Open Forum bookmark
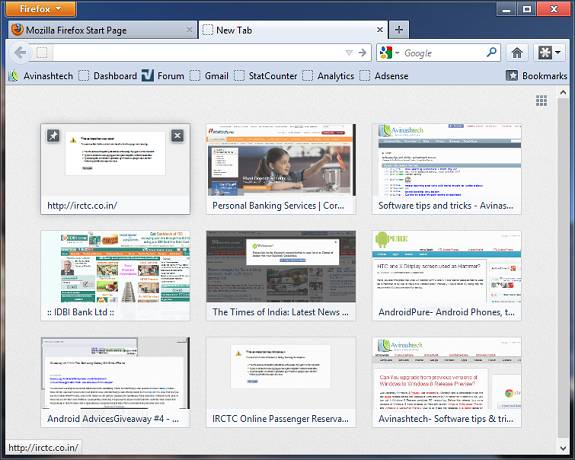The width and height of the screenshot is (575, 460). pos(163,76)
